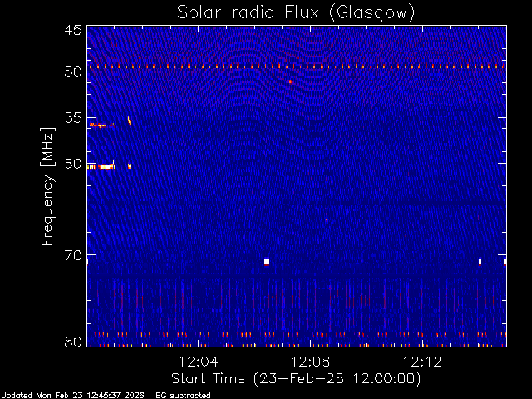Click the 12:12 time tick label
Image resolution: width=532 pixels, height=399 pixels.
[422, 362]
